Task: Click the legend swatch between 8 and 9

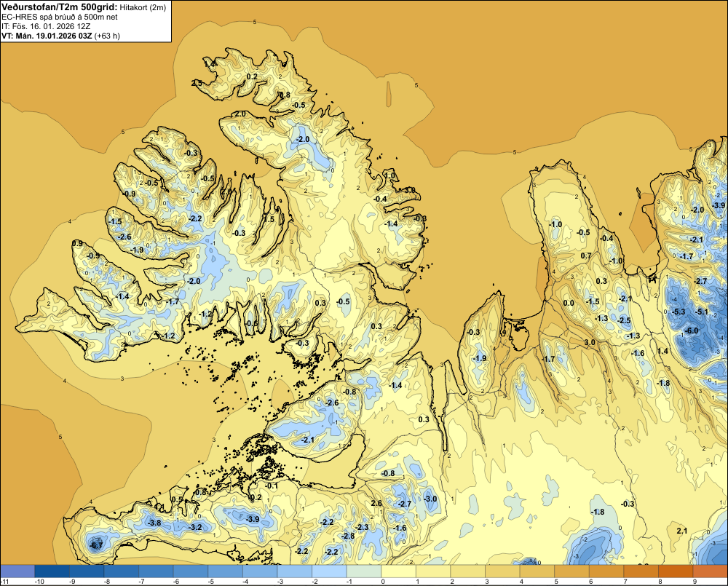Action: coord(676,571)
